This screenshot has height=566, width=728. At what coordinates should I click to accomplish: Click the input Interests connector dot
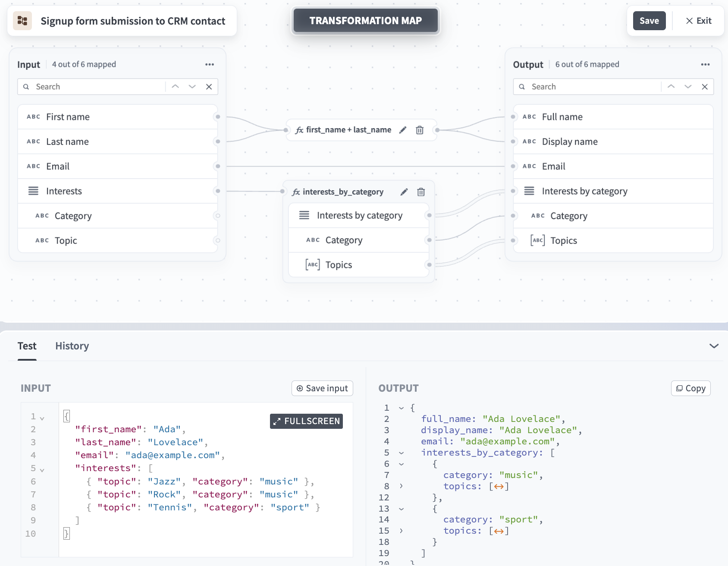coord(218,191)
